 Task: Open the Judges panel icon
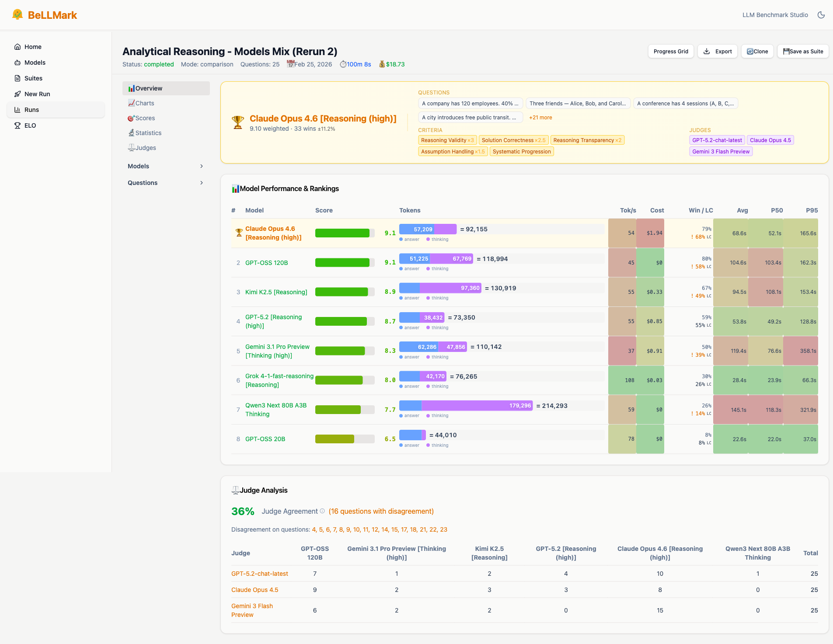point(132,147)
